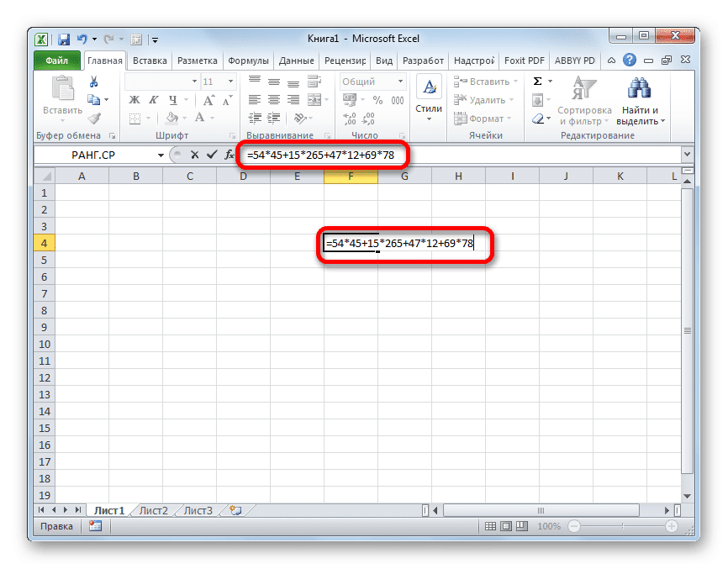Merge and center cells
This screenshot has height=569, width=728.
click(314, 99)
